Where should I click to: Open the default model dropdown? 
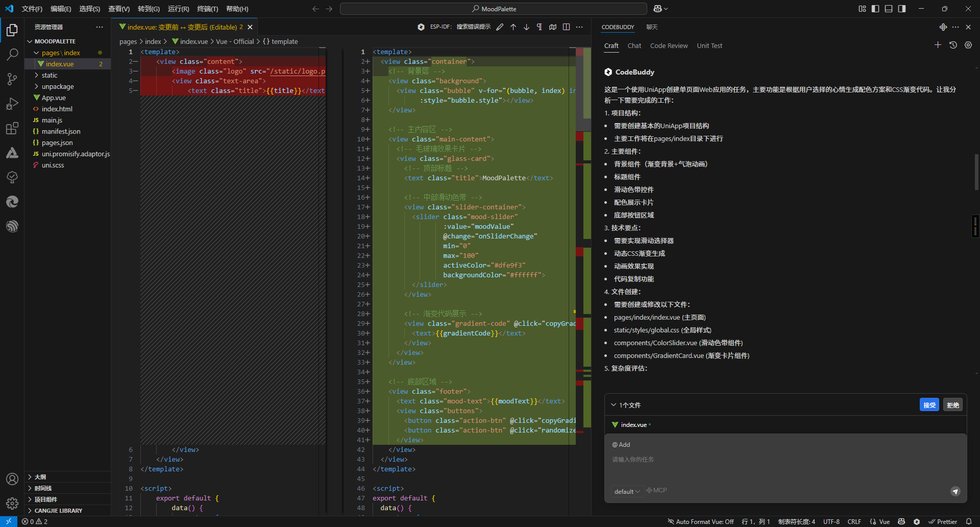[x=627, y=491]
